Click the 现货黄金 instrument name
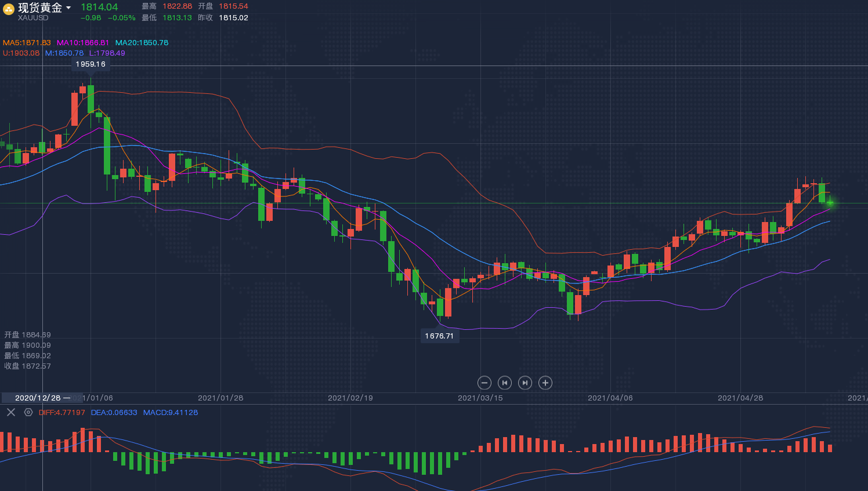868x491 pixels. pos(40,8)
